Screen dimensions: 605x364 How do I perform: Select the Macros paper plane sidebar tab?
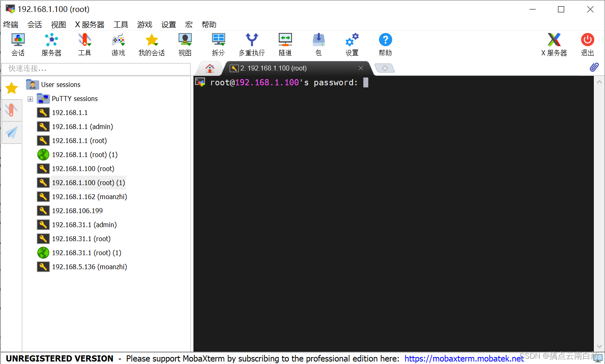tap(12, 132)
